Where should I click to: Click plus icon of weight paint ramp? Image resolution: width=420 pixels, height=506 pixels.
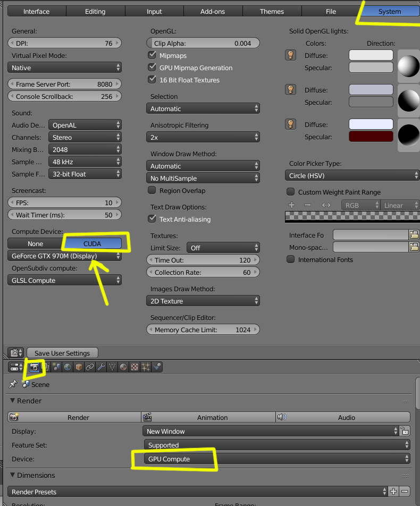[x=292, y=205]
